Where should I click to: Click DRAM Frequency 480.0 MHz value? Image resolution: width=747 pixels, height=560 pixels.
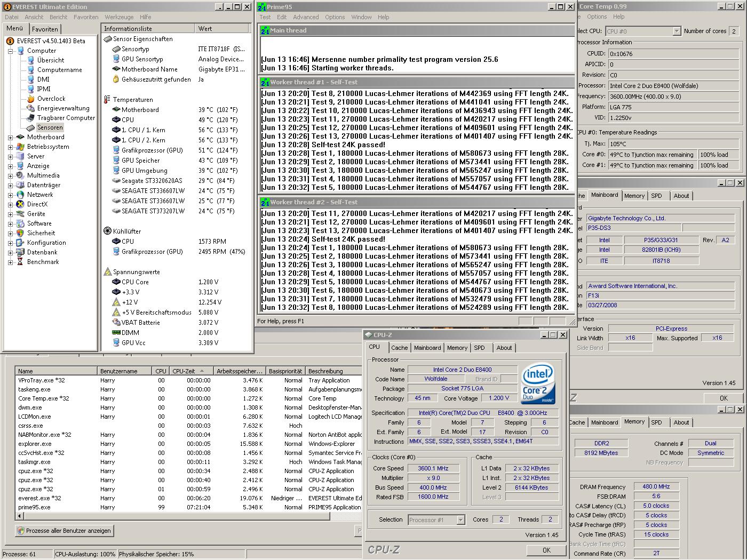point(656,487)
